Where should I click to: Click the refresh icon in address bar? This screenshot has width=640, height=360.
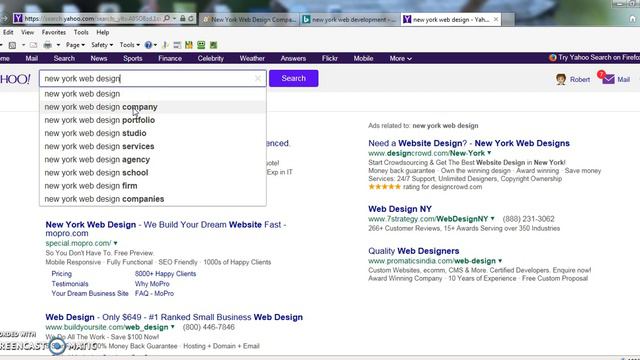(x=191, y=19)
